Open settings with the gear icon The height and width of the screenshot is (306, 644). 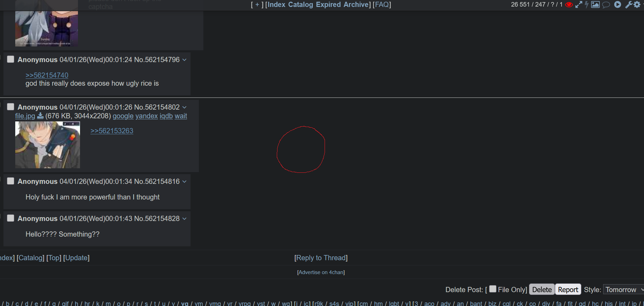coord(637,5)
